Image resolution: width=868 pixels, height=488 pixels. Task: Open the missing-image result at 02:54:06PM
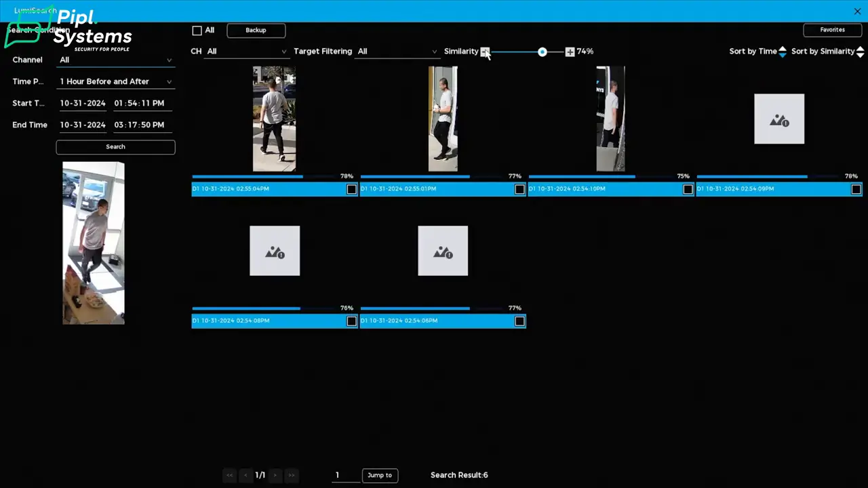[x=443, y=251]
